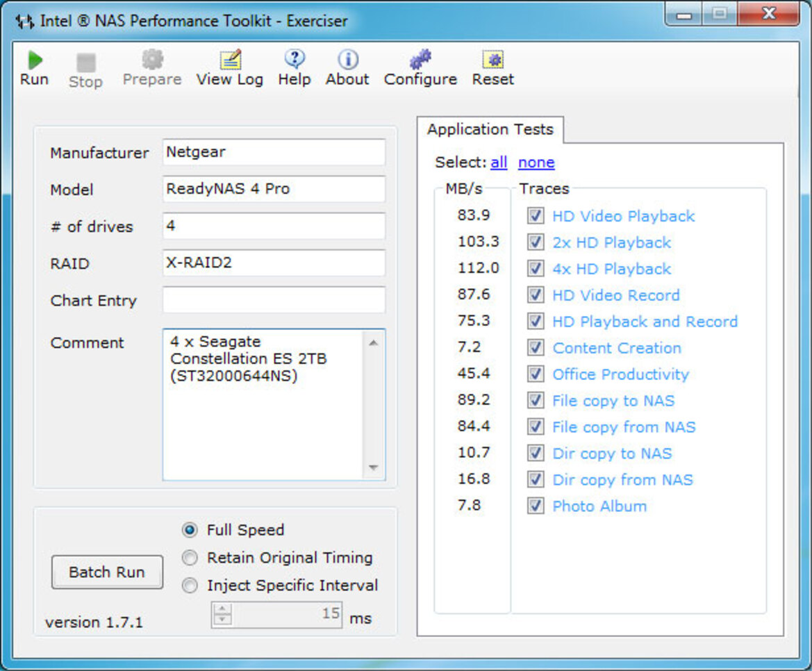Click the 10.7 MB/s result value
This screenshot has height=671, width=812.
pyautogui.click(x=473, y=452)
